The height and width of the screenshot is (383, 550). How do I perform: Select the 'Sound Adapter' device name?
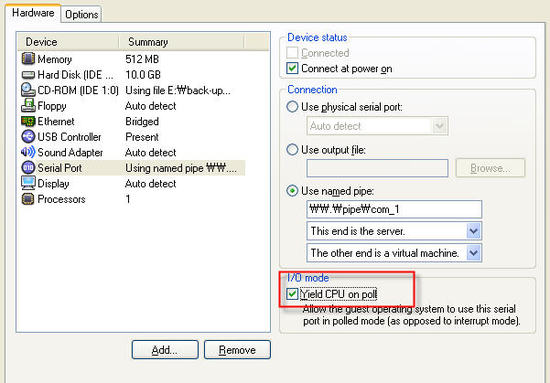point(70,153)
